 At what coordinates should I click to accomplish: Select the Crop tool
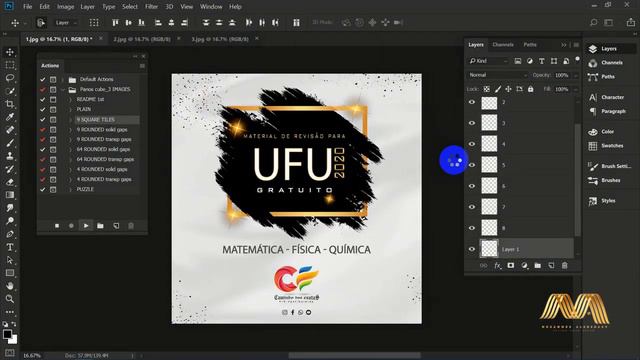pyautogui.click(x=10, y=104)
